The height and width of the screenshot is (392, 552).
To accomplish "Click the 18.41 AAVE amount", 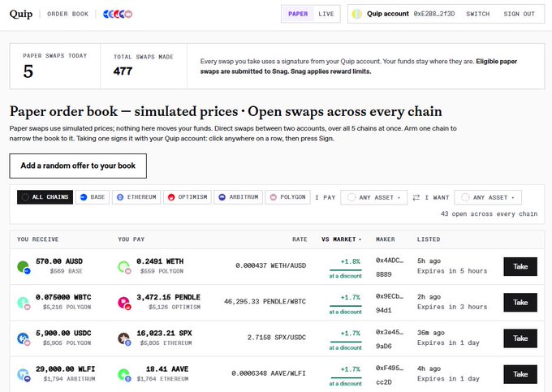I will [167, 369].
